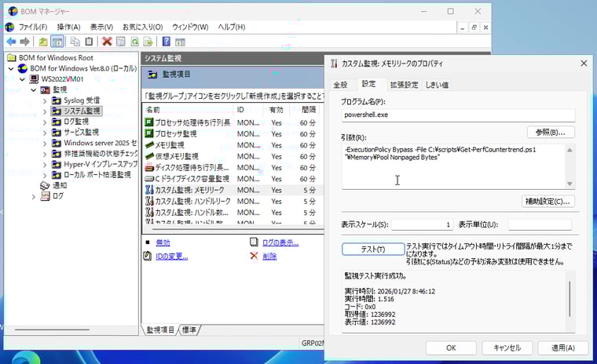The image size is (597, 364).
Task: Click into the 表示単位 field
Action: tap(540, 225)
